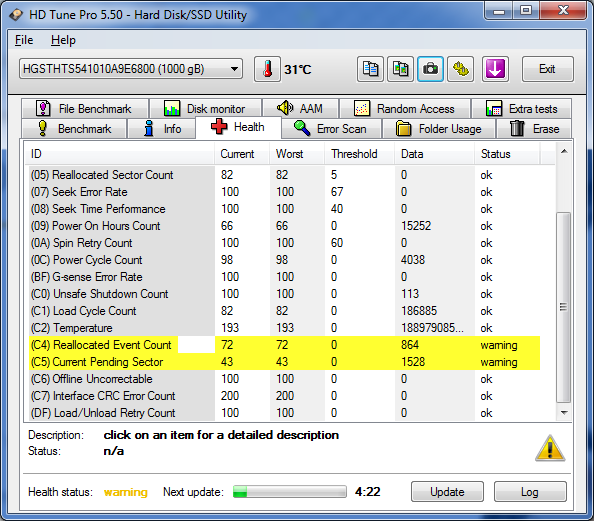Copy info to clipboard icon
Screen dimensions: 594x521
click(x=370, y=69)
